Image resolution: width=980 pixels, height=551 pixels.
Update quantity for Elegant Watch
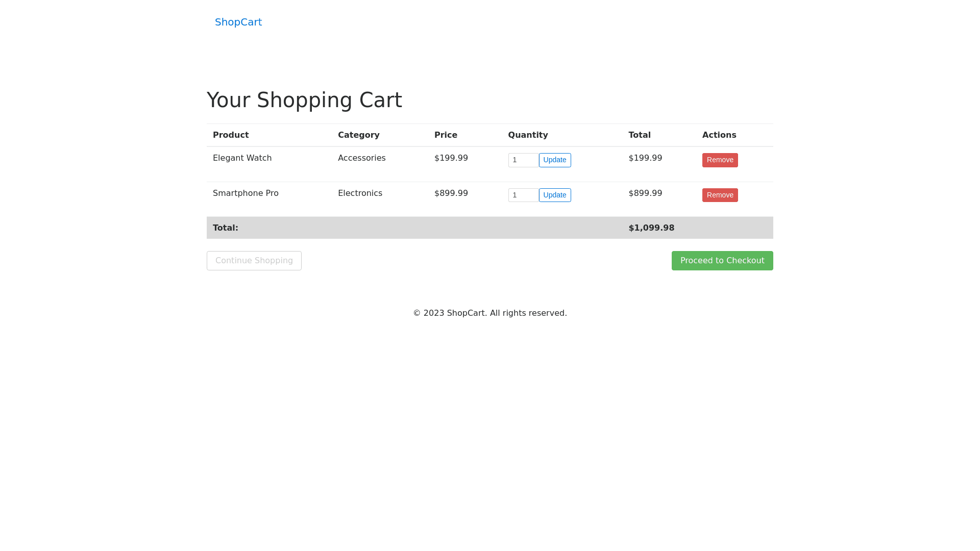tap(554, 160)
